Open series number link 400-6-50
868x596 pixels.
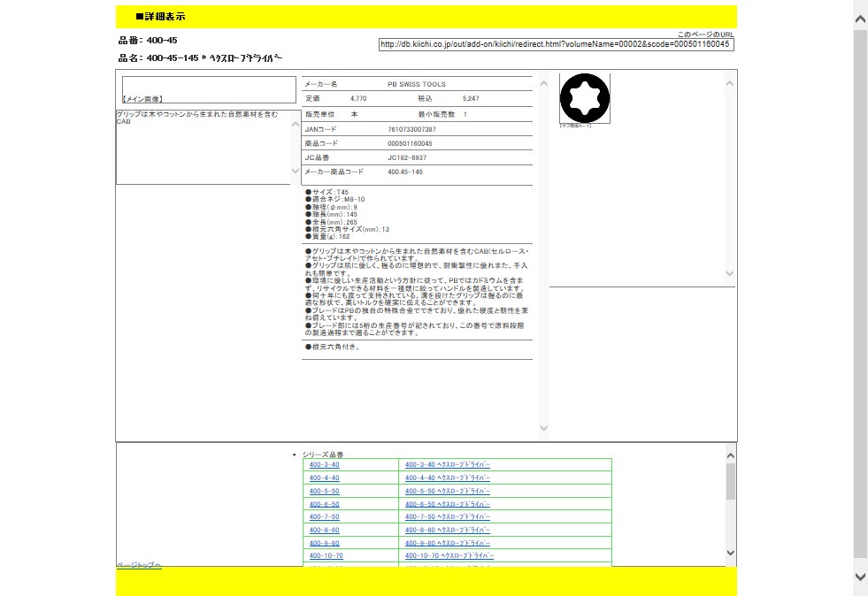click(325, 505)
